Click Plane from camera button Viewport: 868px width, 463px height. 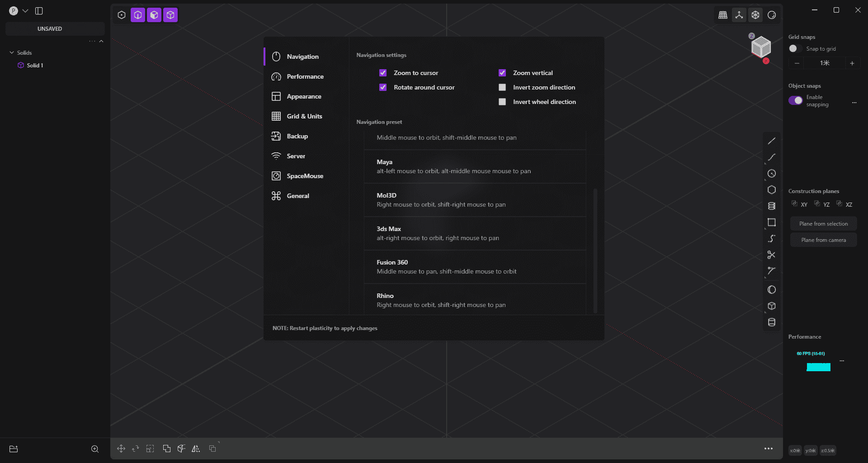pyautogui.click(x=823, y=240)
